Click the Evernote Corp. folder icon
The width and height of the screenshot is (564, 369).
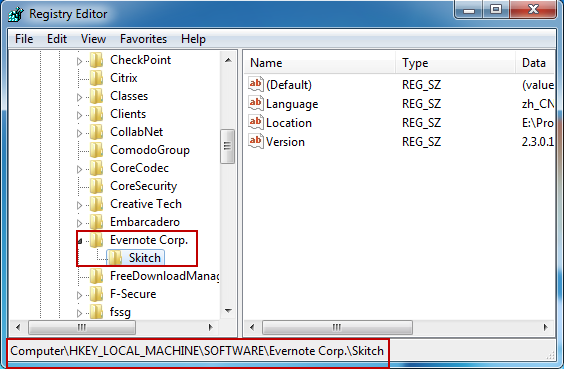96,240
